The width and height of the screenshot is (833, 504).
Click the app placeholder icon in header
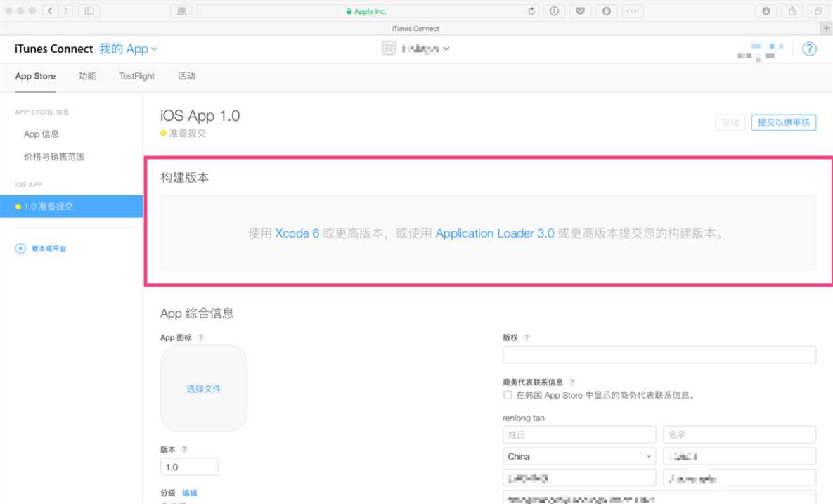pos(389,49)
